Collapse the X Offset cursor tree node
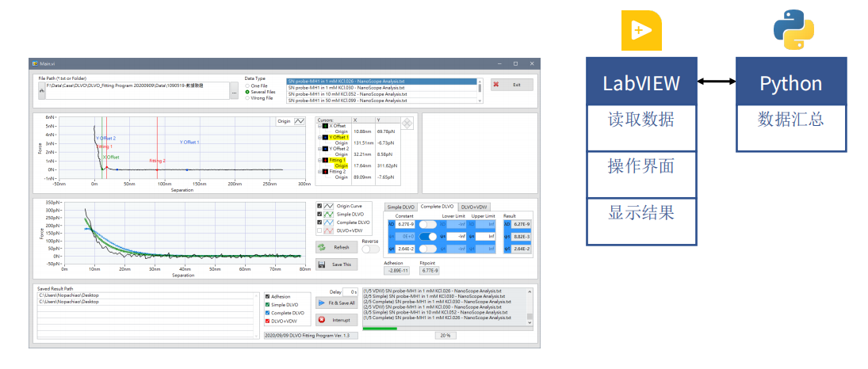Screen dimensions: 868x369 click(319, 126)
